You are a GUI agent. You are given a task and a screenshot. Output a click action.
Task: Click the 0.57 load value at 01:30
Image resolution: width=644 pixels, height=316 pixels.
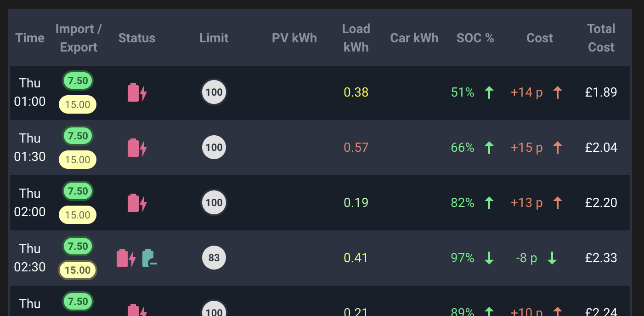point(356,148)
